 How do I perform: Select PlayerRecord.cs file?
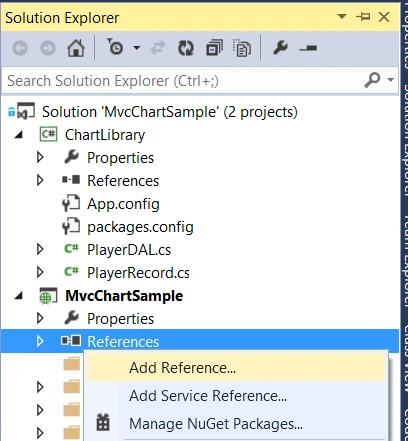(x=138, y=273)
